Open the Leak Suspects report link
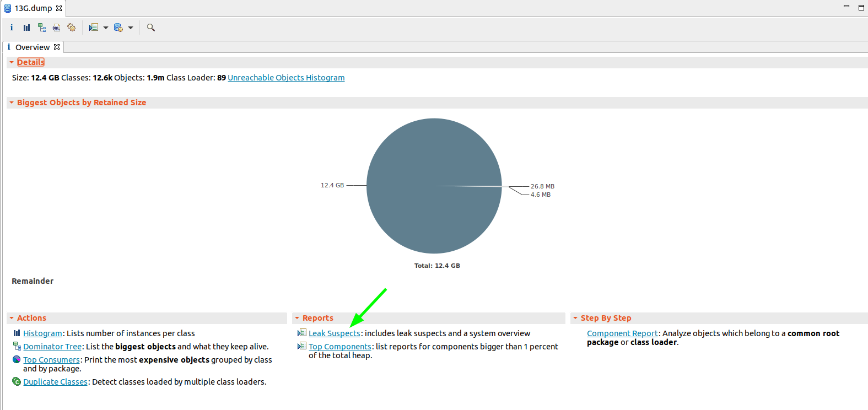This screenshot has height=410, width=868. tap(335, 333)
